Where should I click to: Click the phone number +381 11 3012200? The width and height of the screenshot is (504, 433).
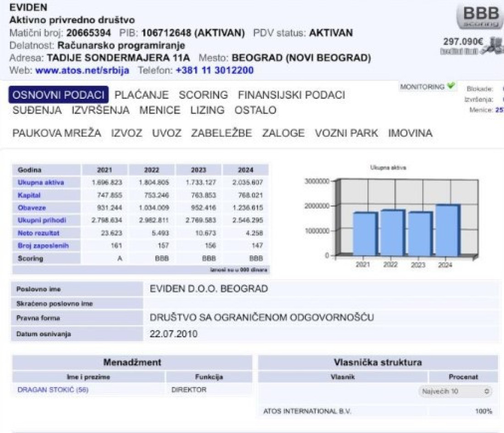click(x=214, y=71)
